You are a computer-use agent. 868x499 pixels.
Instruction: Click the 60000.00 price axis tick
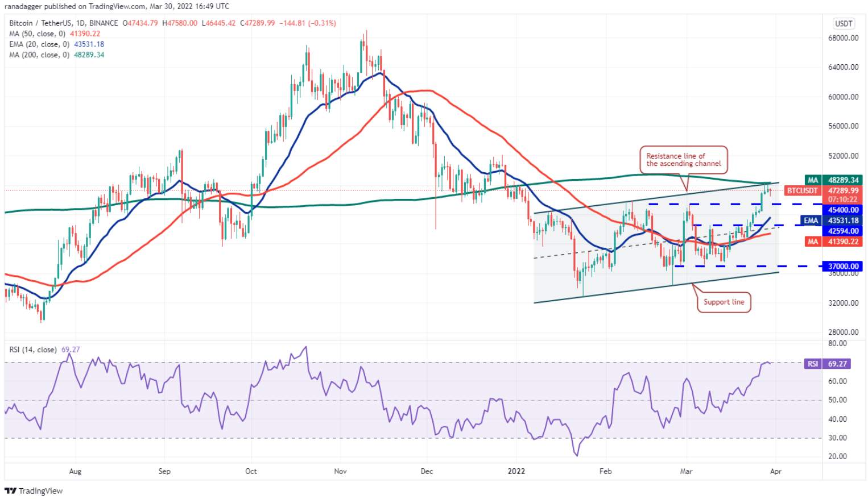point(843,97)
